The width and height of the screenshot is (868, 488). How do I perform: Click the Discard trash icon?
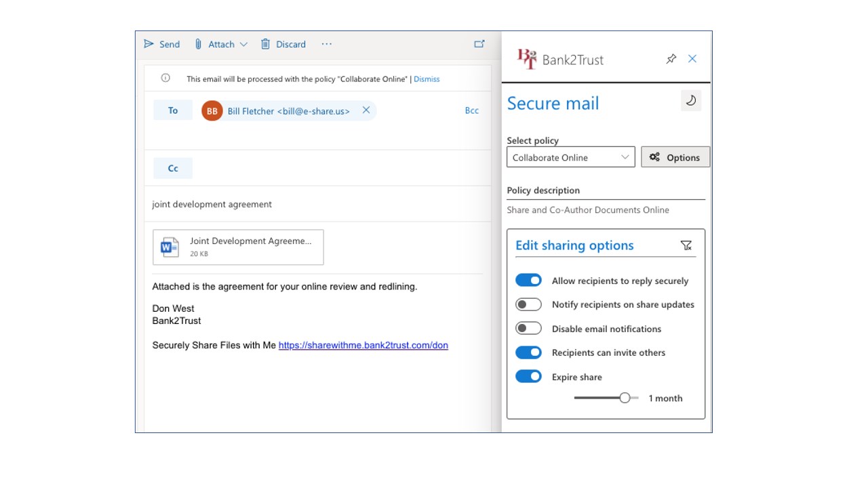pos(265,44)
